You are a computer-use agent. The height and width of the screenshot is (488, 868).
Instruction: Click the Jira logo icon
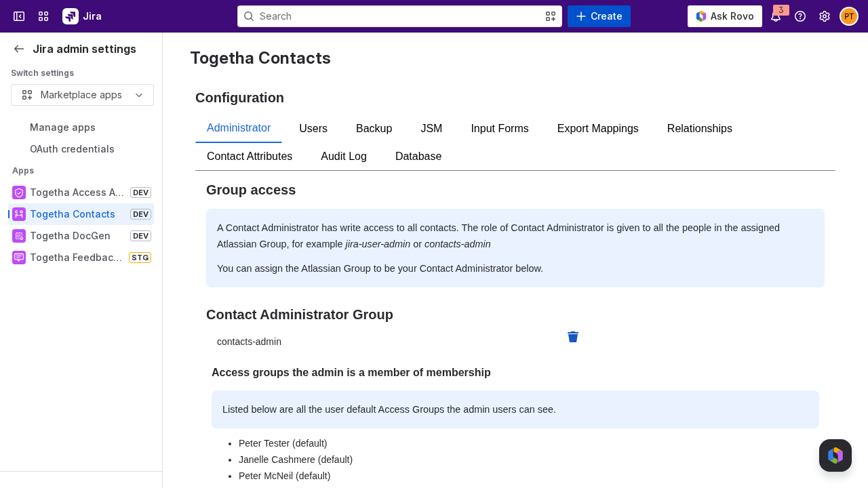[71, 16]
